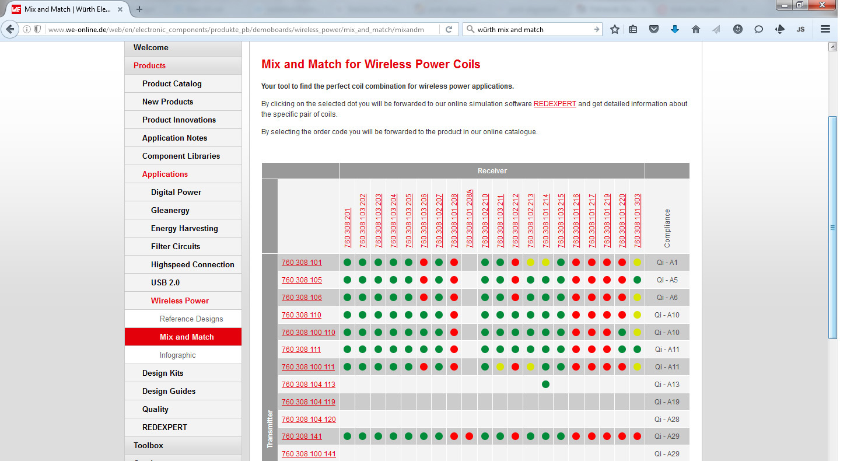Open Toolbox sidebar section
The width and height of the screenshot is (868, 461).
tap(183, 445)
